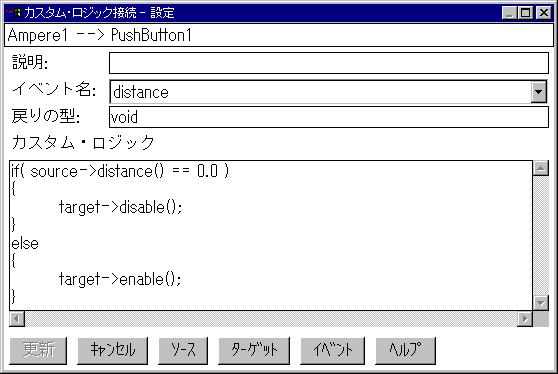Click the horizontal scroll right arrow
Screen dimensions: 558x374
525,319
